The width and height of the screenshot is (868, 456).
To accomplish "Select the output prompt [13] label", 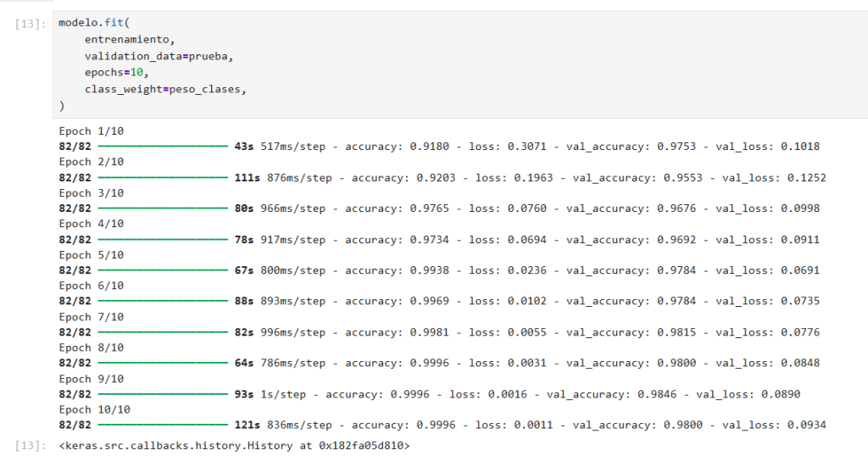I will tap(31, 446).
